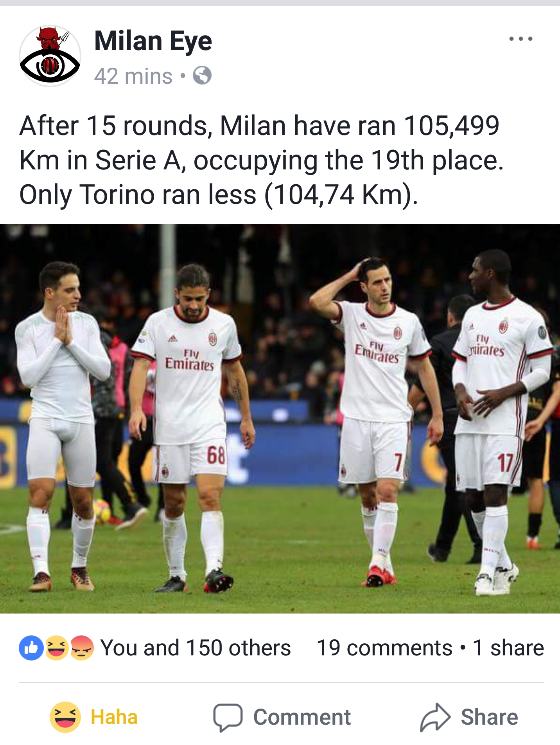This screenshot has width=560, height=745.
Task: Open the Milan Eye profile picture
Action: tap(50, 56)
